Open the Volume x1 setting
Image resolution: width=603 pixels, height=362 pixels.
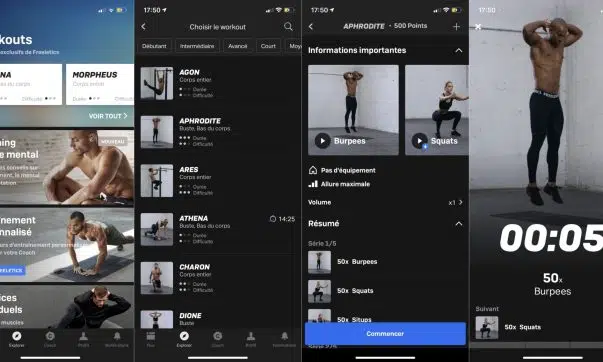pyautogui.click(x=385, y=202)
